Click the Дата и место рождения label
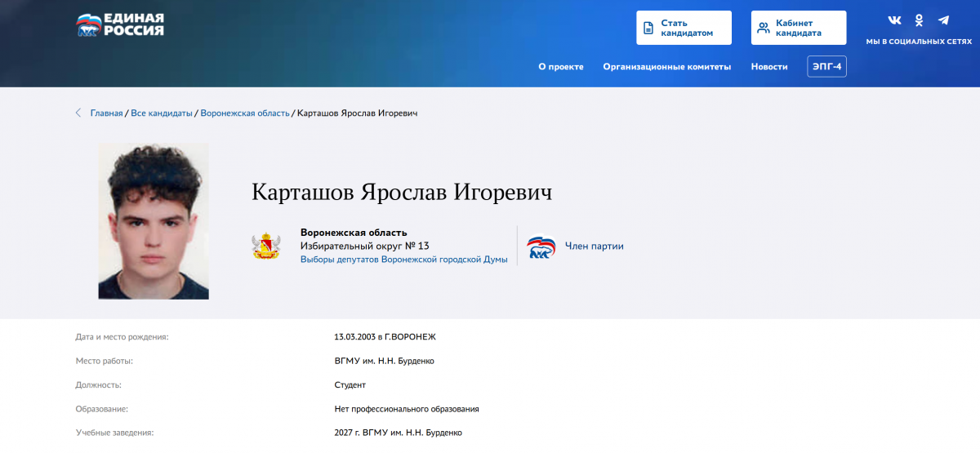980x453 pixels. [x=122, y=337]
